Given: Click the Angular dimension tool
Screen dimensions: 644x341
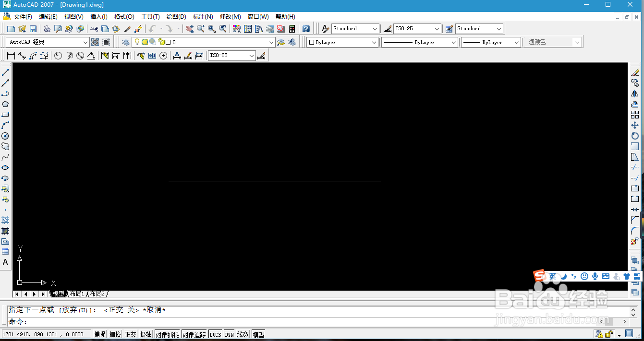Looking at the screenshot, I should 91,56.
